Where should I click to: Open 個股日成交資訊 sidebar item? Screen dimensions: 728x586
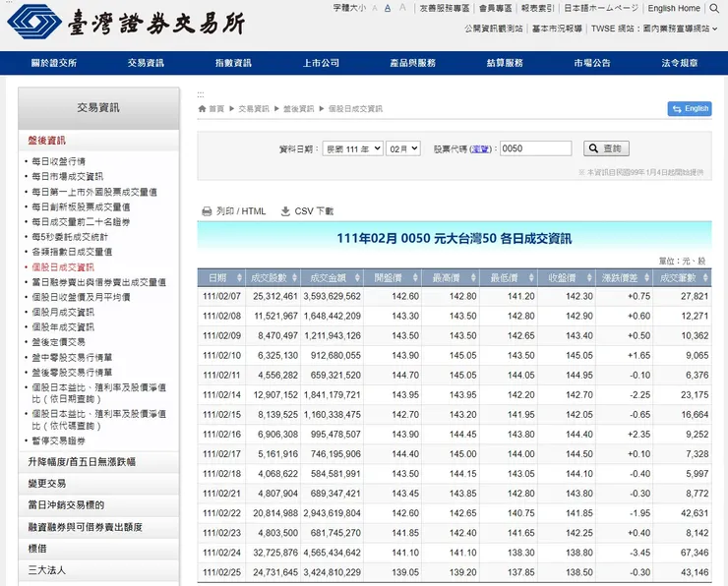[x=63, y=267]
